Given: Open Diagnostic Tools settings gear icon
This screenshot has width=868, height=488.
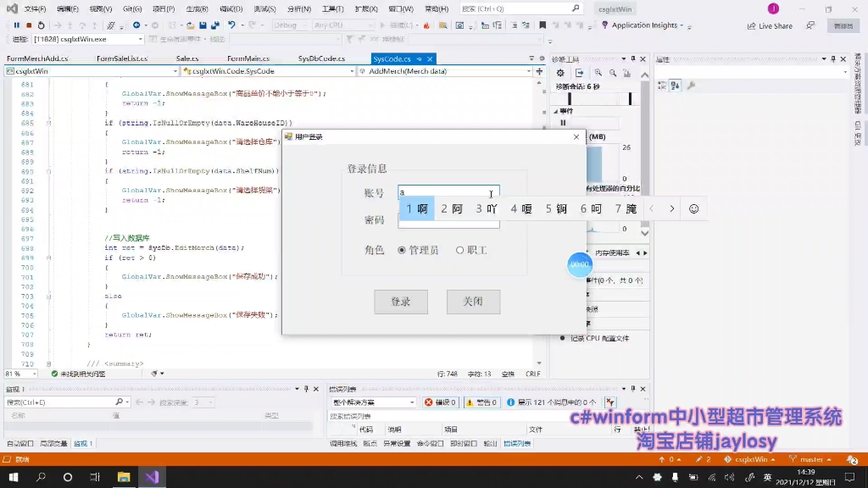Looking at the screenshot, I should pos(560,73).
